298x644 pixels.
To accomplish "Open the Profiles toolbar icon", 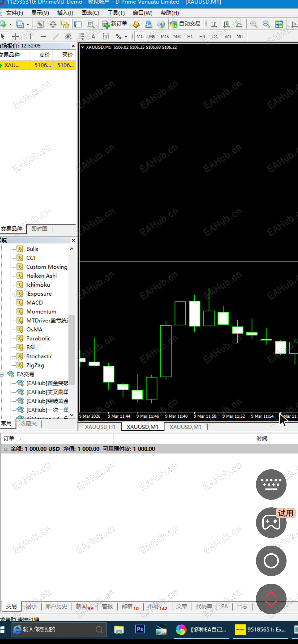I will click(20, 24).
